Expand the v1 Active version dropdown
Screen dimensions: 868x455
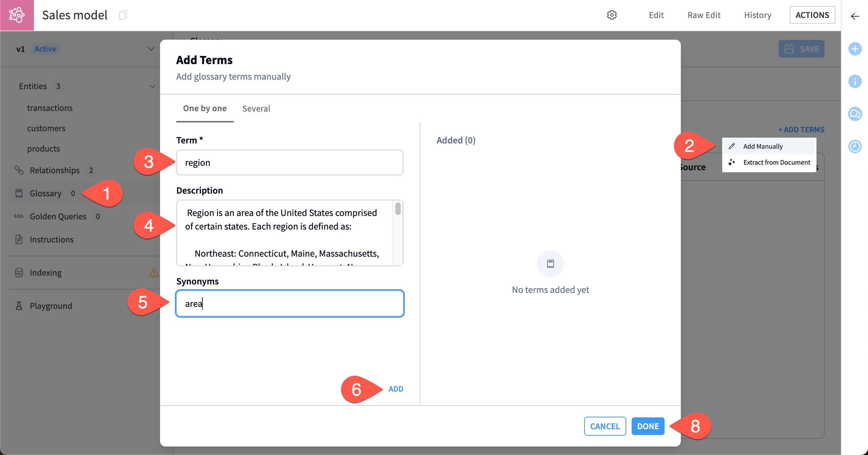(x=151, y=49)
